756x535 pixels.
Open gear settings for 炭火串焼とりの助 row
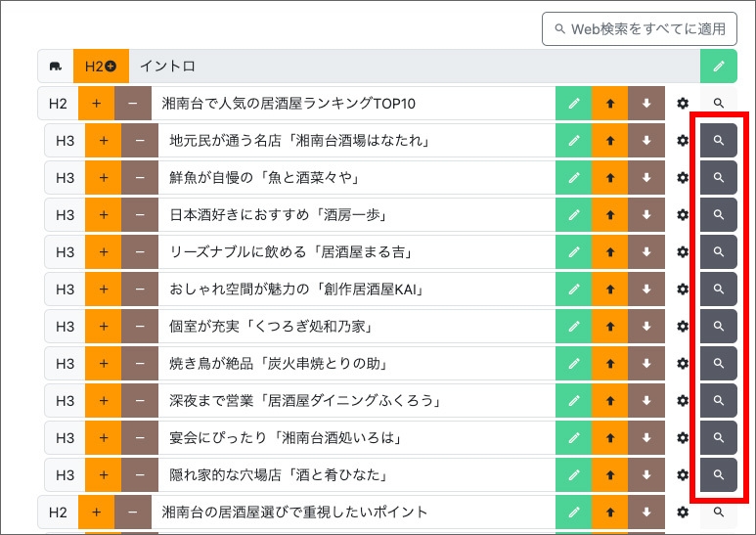coord(683,364)
